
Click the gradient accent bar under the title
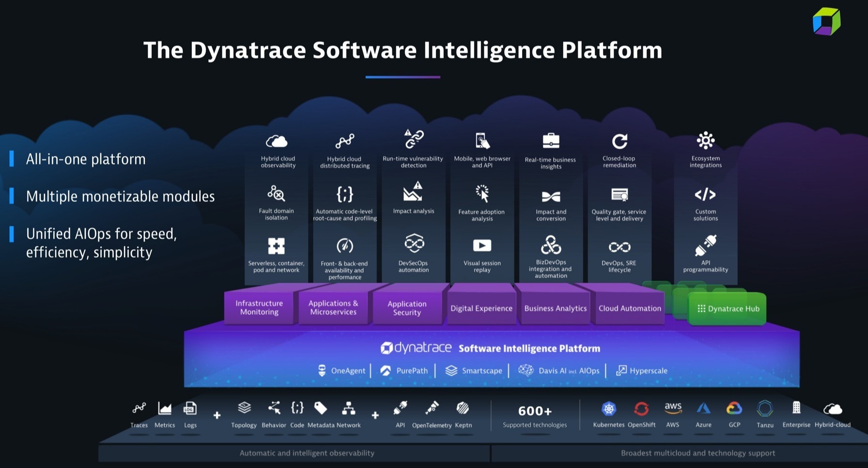(x=403, y=76)
